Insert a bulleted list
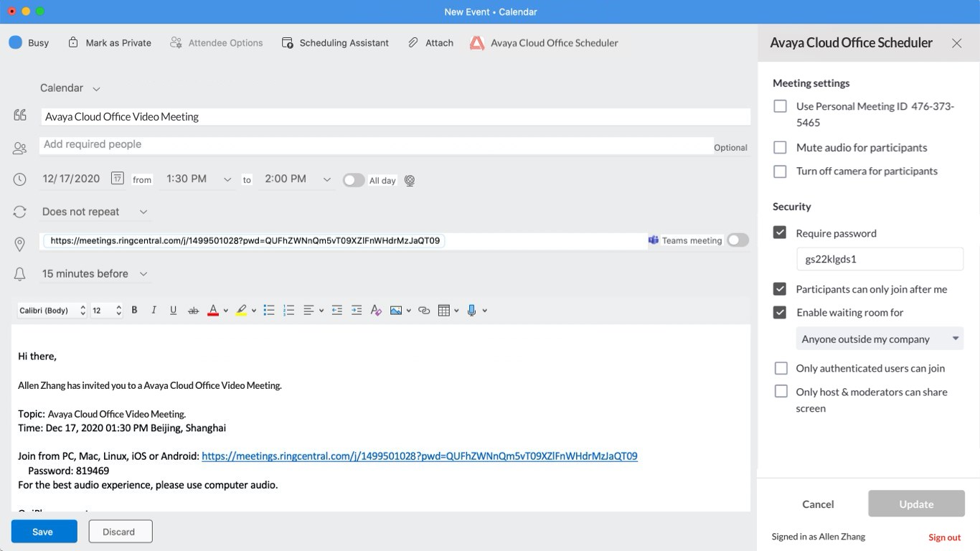 pyautogui.click(x=269, y=310)
